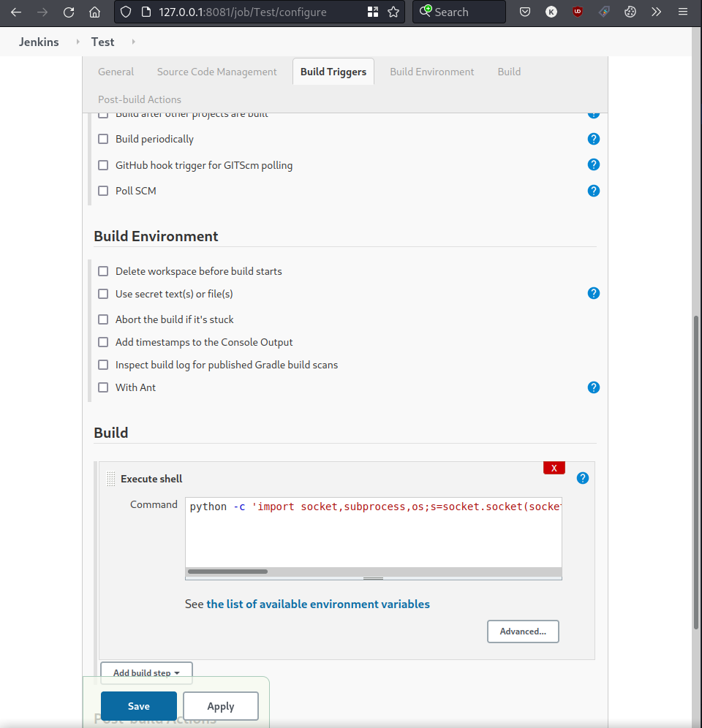The height and width of the screenshot is (728, 702).
Task: Reload the page with browser refresh icon
Action: pos(69,12)
